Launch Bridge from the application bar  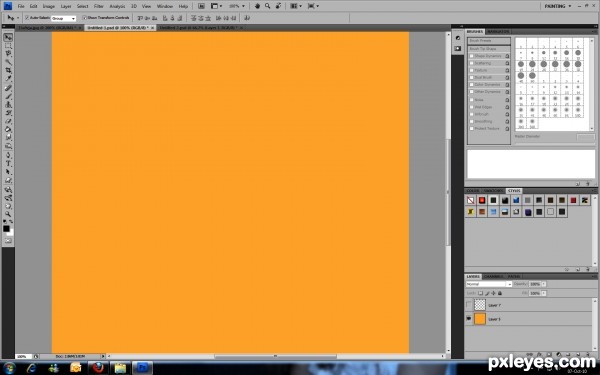201,6
